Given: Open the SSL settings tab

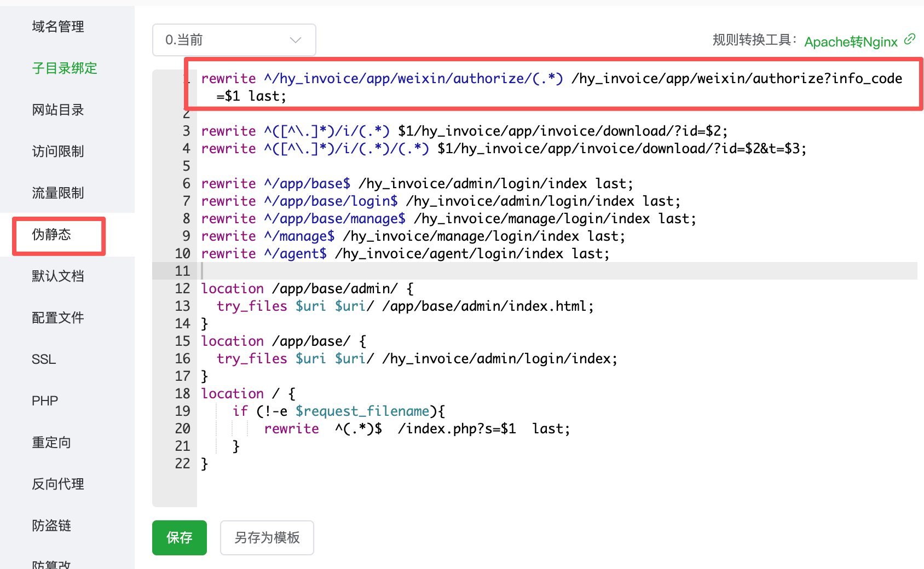Looking at the screenshot, I should (44, 359).
